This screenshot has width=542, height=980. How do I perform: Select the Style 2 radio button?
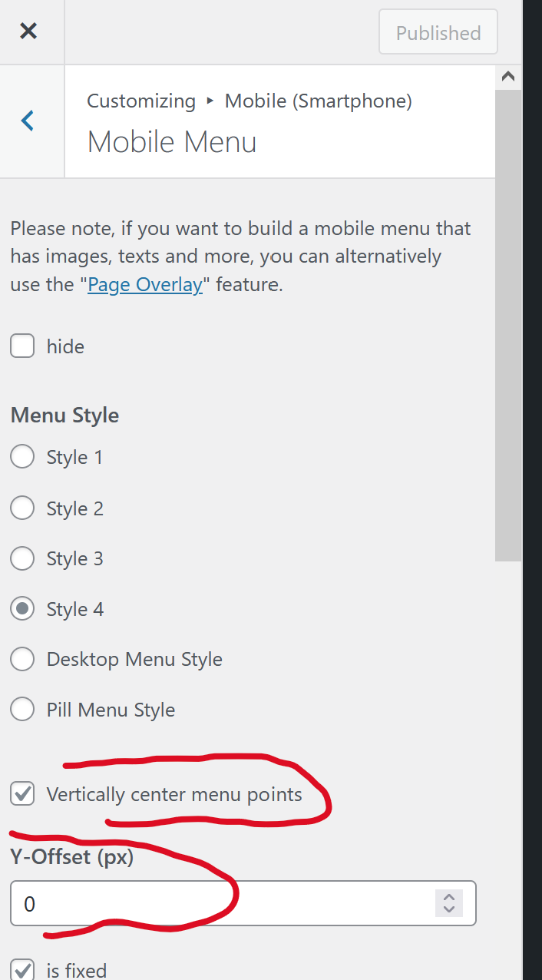tap(22, 507)
